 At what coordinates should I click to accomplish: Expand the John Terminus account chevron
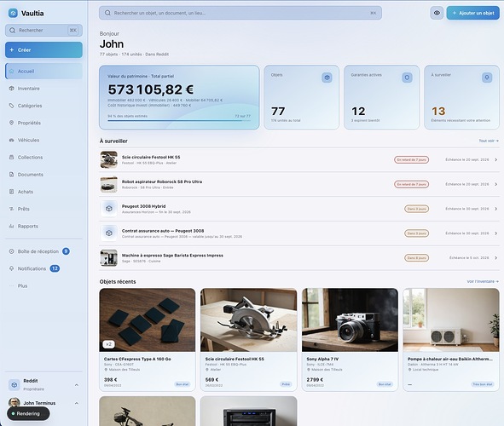click(77, 403)
